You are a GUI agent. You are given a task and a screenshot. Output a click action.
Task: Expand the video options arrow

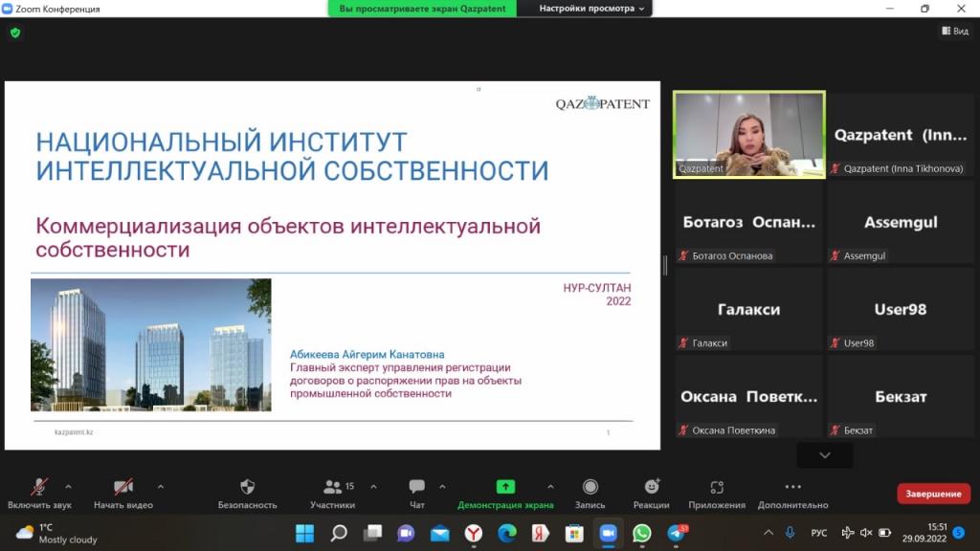160,486
